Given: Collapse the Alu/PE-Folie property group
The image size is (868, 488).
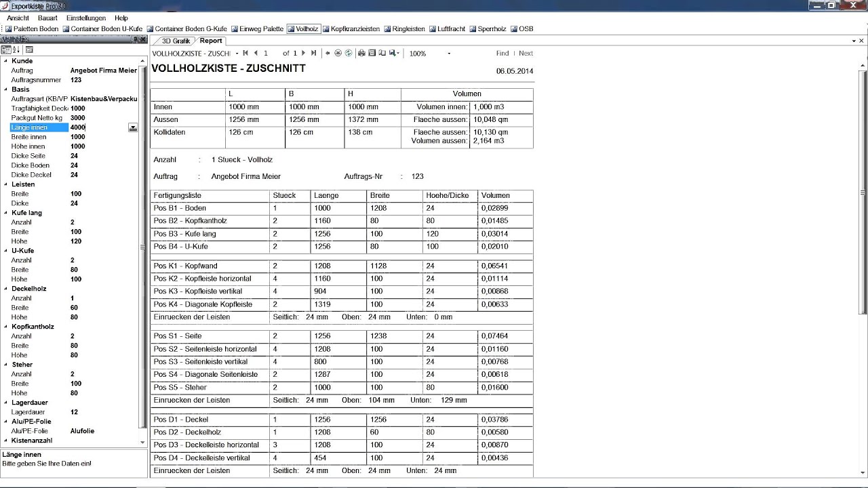Looking at the screenshot, I should pos(6,422).
